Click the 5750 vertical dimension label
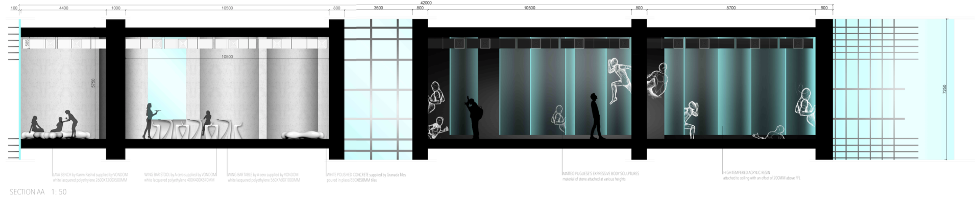980x199 pixels. click(x=93, y=83)
